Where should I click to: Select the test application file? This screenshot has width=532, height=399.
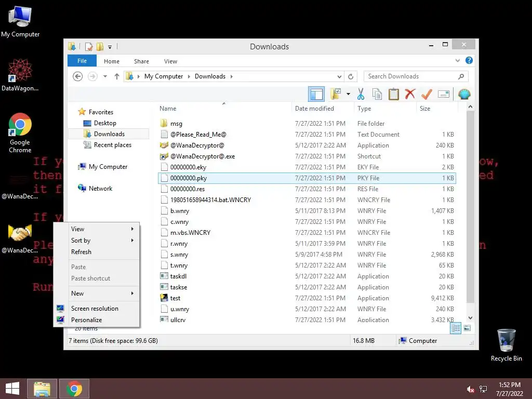[307, 298]
